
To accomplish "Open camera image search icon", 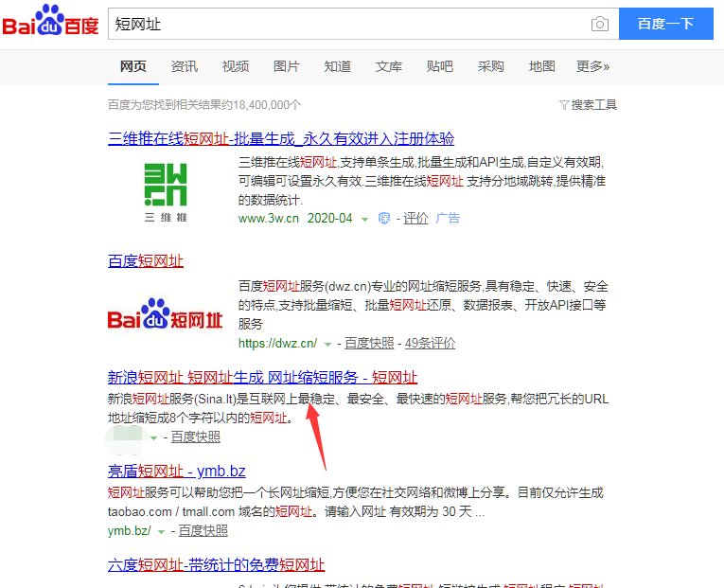I will 599,24.
